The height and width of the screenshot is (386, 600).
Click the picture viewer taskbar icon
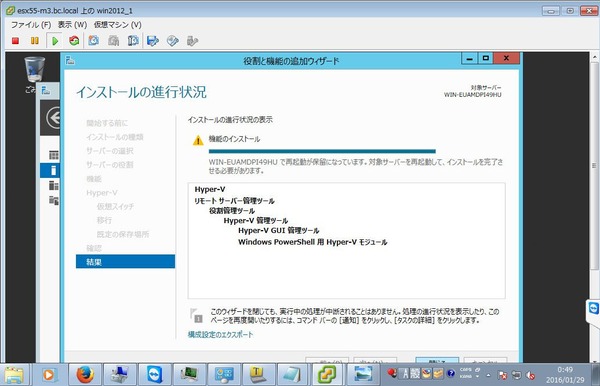click(362, 375)
